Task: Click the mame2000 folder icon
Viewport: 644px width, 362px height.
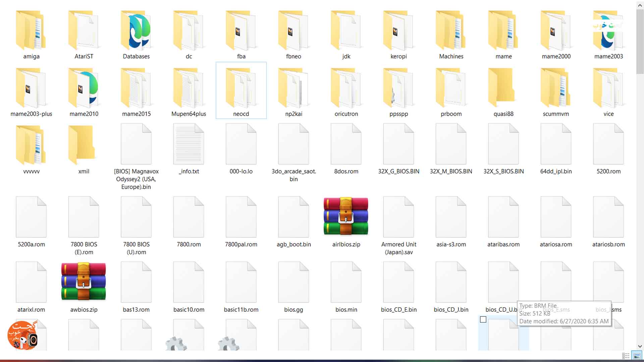Action: [556, 30]
